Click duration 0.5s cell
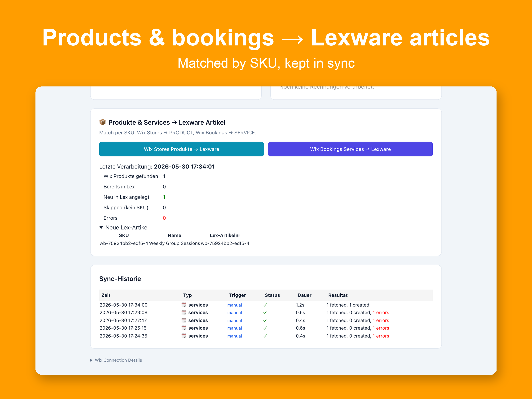The width and height of the screenshot is (532, 399). click(301, 313)
